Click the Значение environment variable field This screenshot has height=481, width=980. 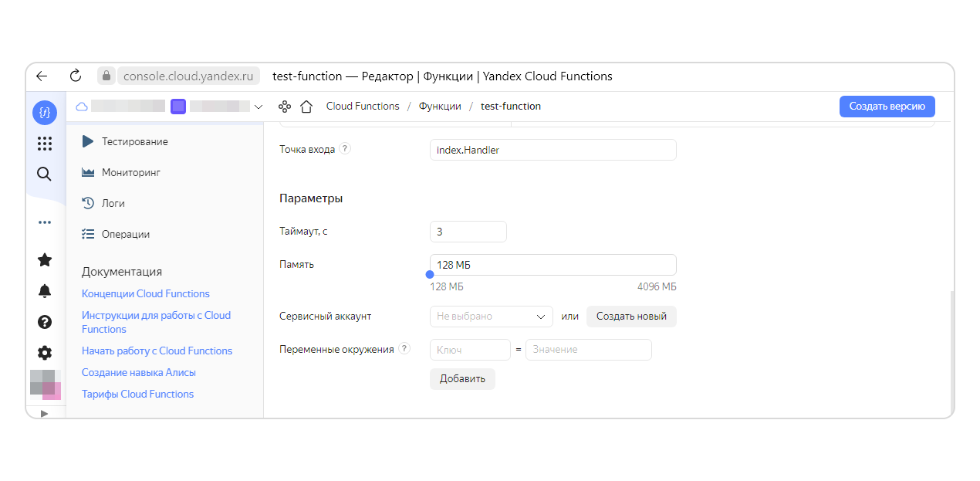pyautogui.click(x=589, y=350)
